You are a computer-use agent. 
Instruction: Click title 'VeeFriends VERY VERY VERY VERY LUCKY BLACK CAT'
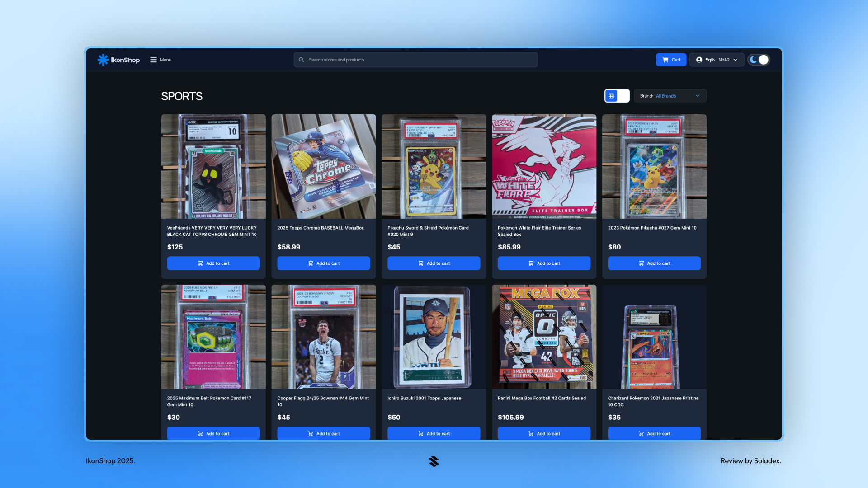[x=212, y=231]
